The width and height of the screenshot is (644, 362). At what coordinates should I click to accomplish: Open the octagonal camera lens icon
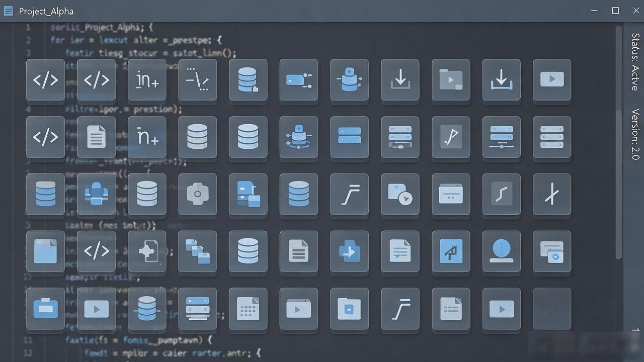click(198, 194)
